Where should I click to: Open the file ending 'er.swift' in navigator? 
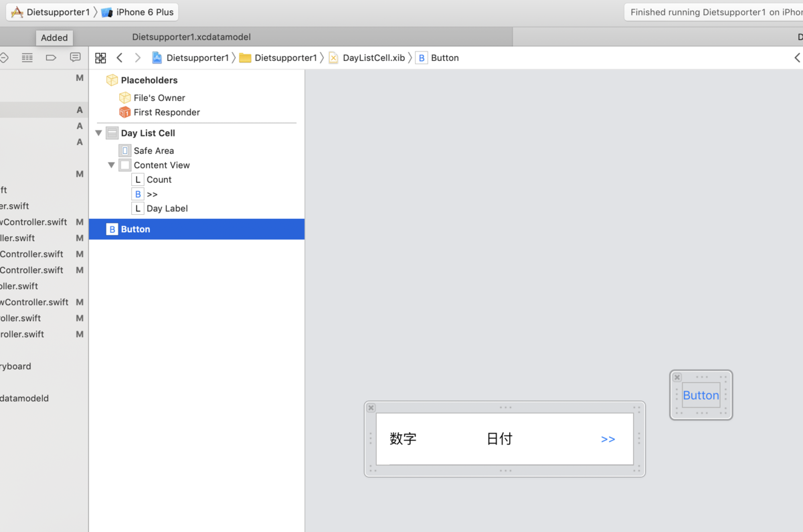(x=15, y=206)
